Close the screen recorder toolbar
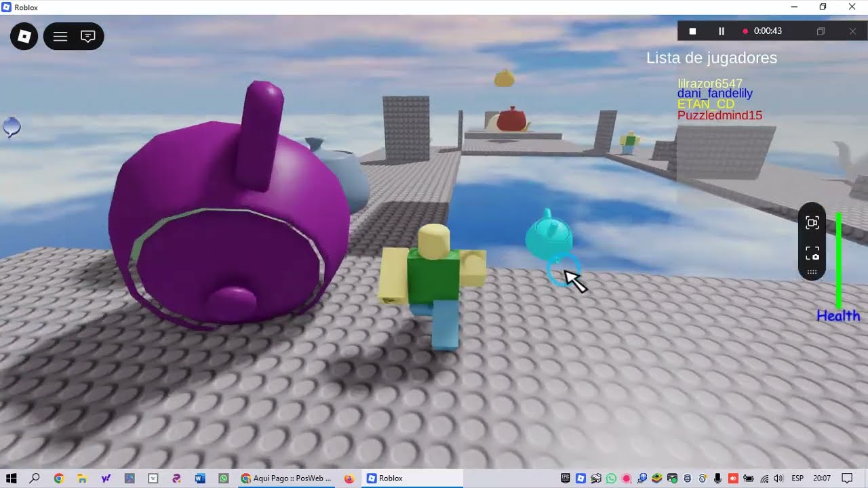This screenshot has height=488, width=868. pyautogui.click(x=852, y=31)
